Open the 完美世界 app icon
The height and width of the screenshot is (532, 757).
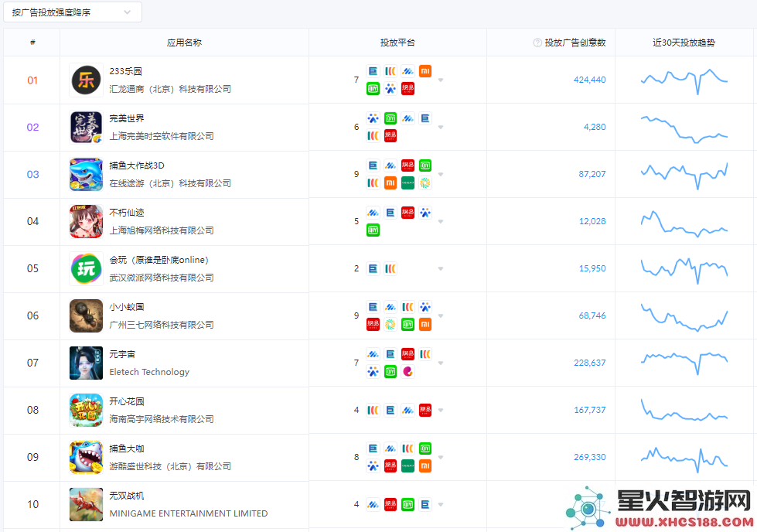point(86,127)
